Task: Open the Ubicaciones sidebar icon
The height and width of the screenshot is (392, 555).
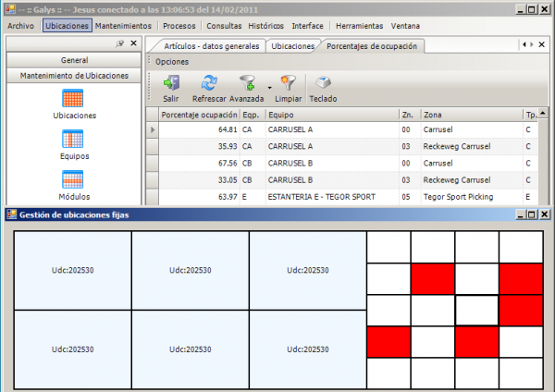Action: click(x=73, y=100)
